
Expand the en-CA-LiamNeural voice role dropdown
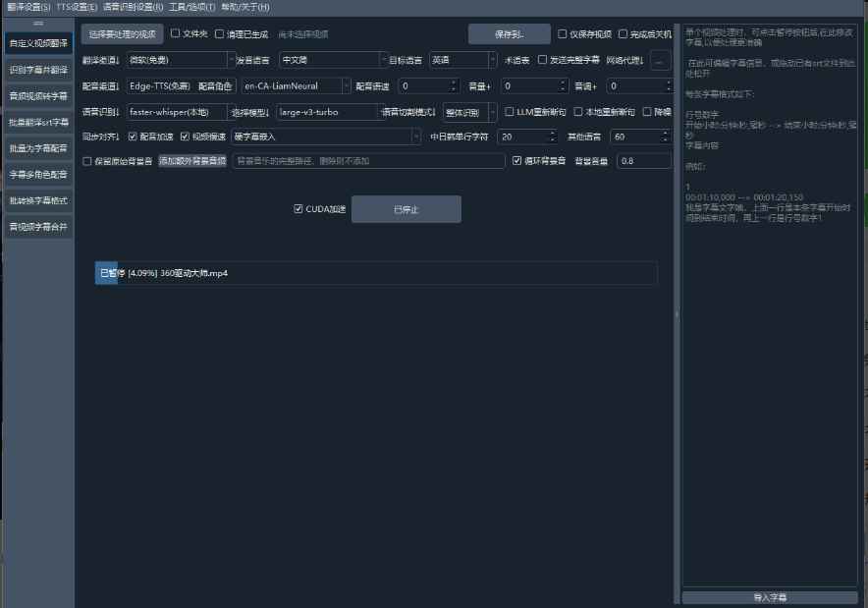pos(295,86)
